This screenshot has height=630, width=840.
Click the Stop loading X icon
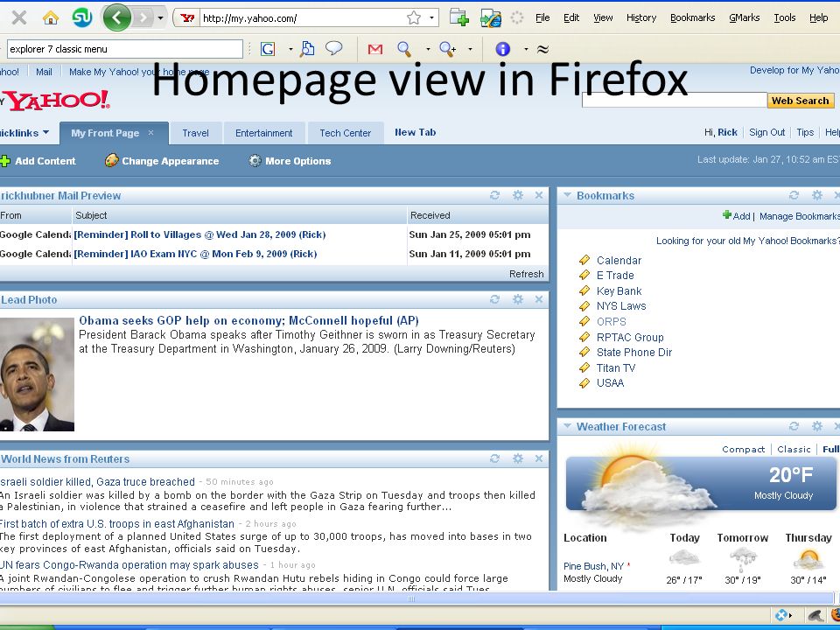coord(18,18)
